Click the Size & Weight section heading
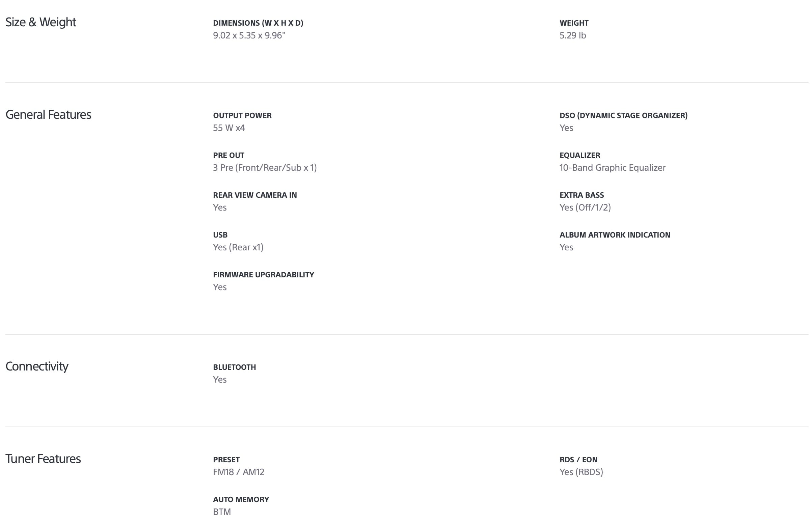The image size is (812, 523). point(41,22)
